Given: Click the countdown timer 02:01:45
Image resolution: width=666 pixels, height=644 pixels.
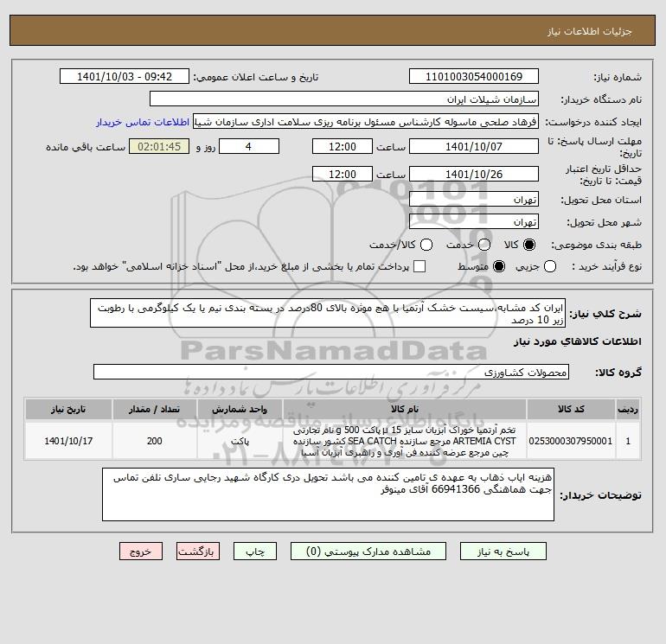Looking at the screenshot, I should [159, 146].
